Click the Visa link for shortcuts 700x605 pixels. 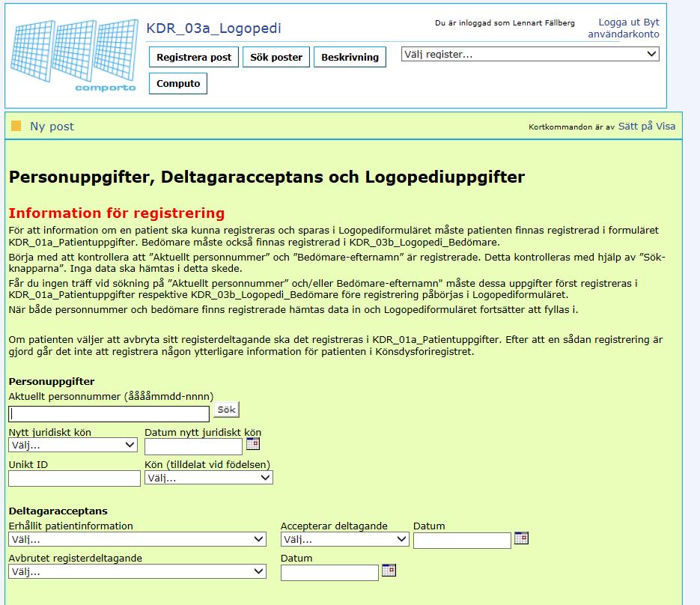(x=665, y=127)
